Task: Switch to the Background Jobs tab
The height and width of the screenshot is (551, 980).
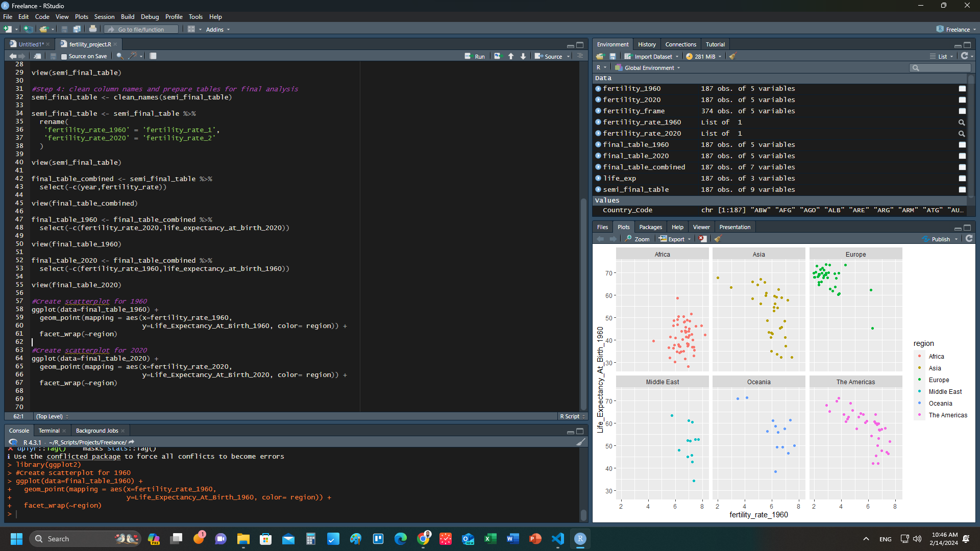Action: (97, 431)
